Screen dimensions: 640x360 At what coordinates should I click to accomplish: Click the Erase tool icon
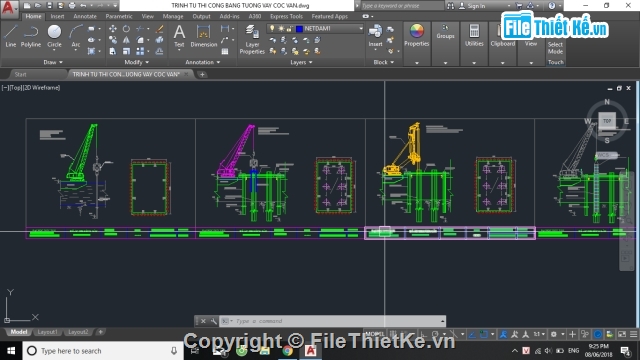(x=160, y=29)
